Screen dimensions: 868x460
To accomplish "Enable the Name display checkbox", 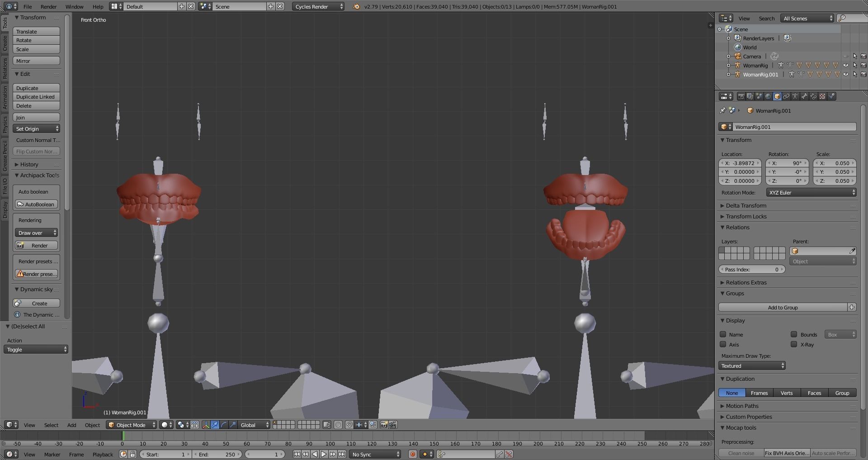I will tap(723, 334).
